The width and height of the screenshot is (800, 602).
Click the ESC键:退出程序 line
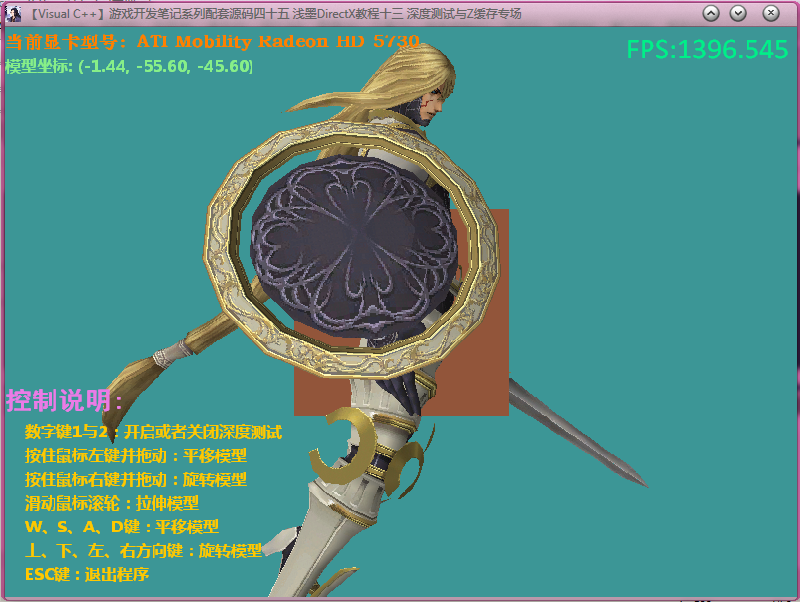[x=87, y=574]
